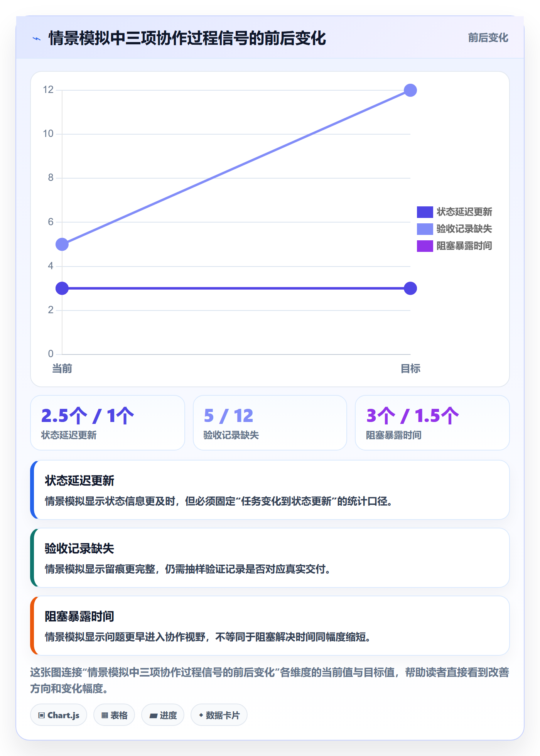This screenshot has width=540, height=756.
Task: Toggle 验收记录缺失 legend label
Action: pyautogui.click(x=464, y=229)
